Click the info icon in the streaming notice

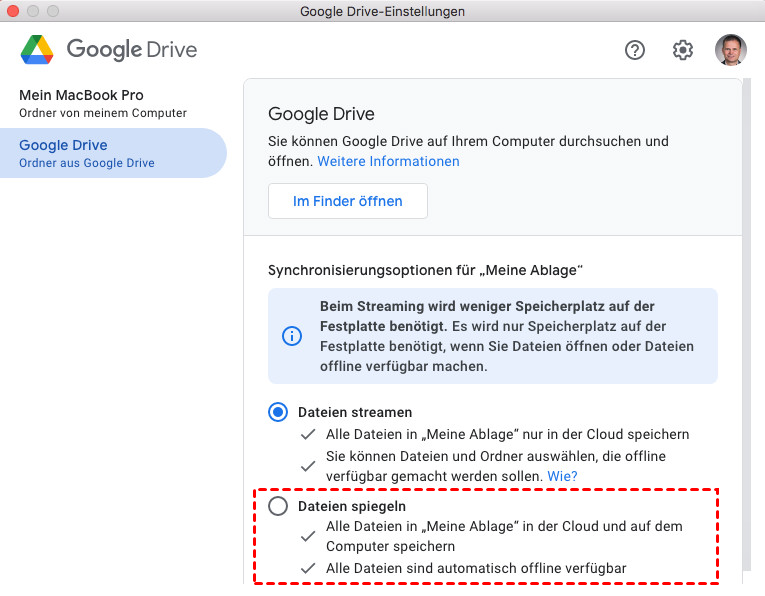(x=292, y=336)
